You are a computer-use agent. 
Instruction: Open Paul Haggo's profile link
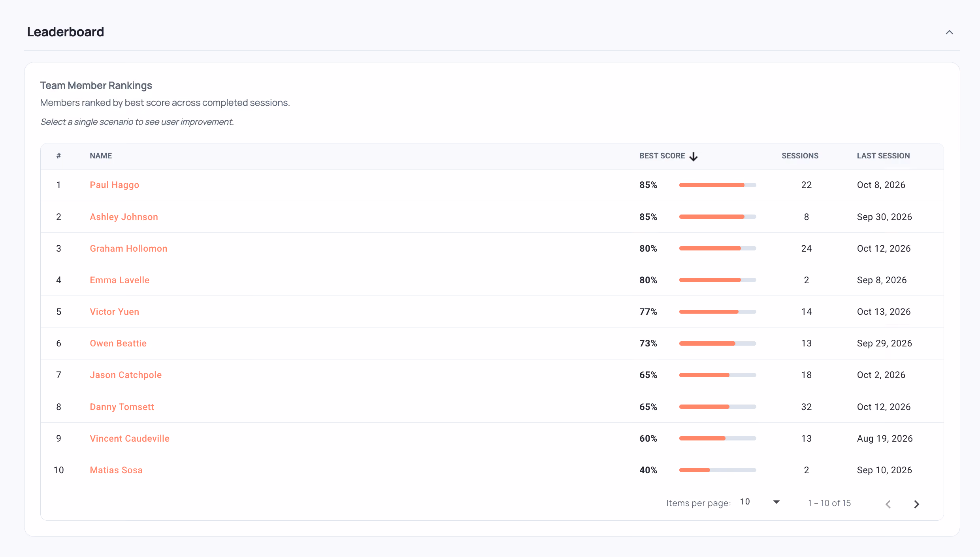pyautogui.click(x=115, y=185)
